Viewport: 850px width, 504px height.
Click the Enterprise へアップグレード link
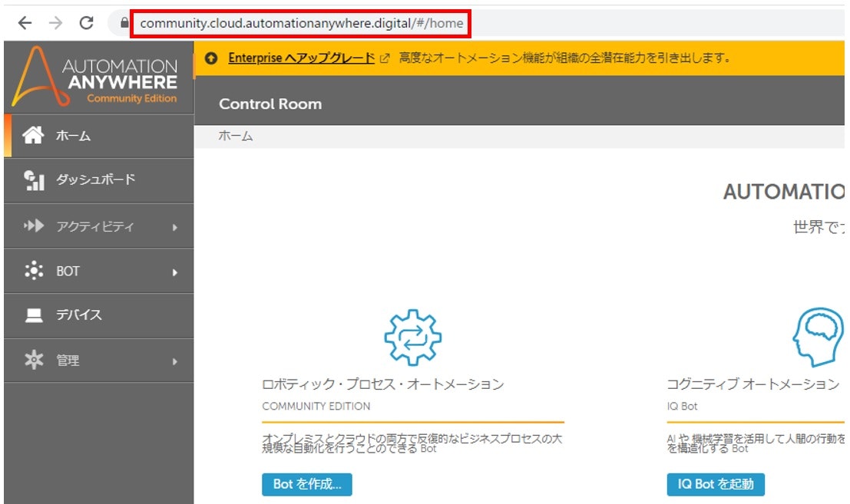pyautogui.click(x=302, y=58)
